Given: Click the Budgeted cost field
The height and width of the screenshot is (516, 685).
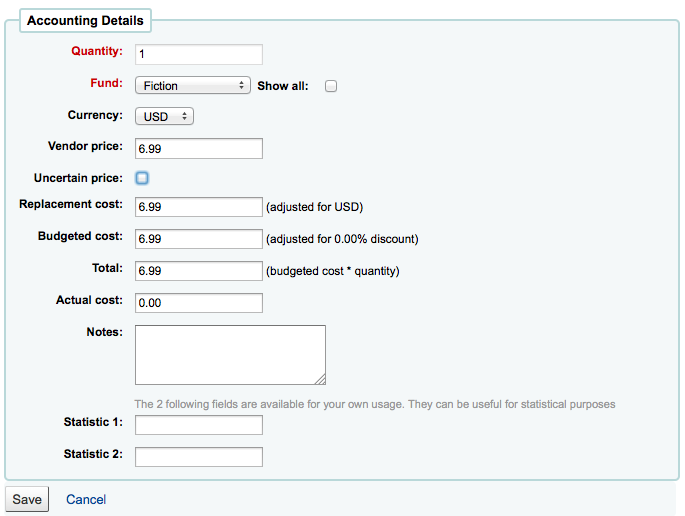Looking at the screenshot, I should 199,239.
